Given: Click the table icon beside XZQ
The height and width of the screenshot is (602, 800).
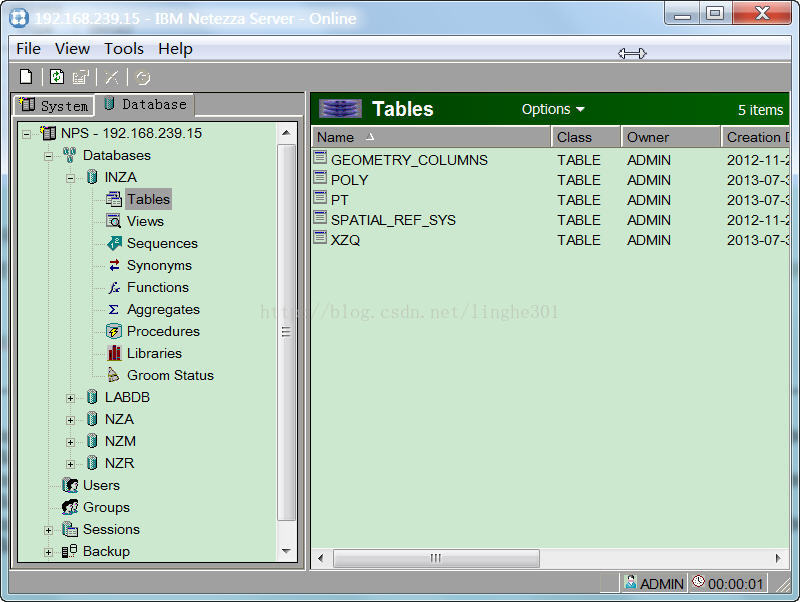Looking at the screenshot, I should pos(320,237).
